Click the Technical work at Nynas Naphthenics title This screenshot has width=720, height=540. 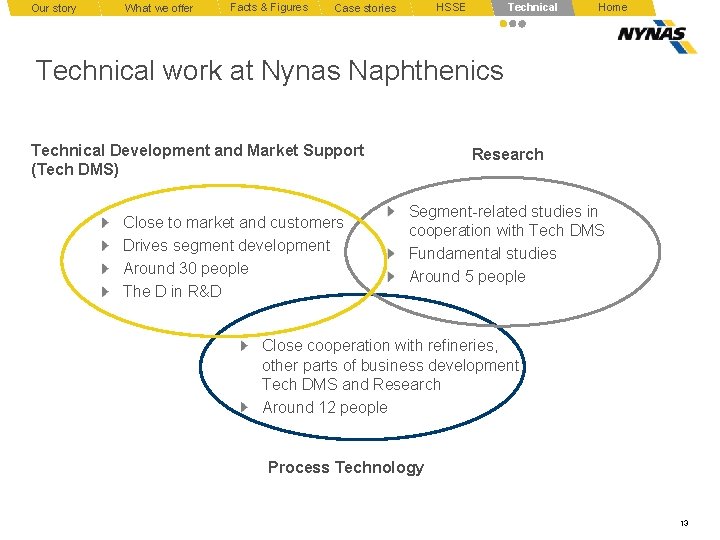(270, 71)
